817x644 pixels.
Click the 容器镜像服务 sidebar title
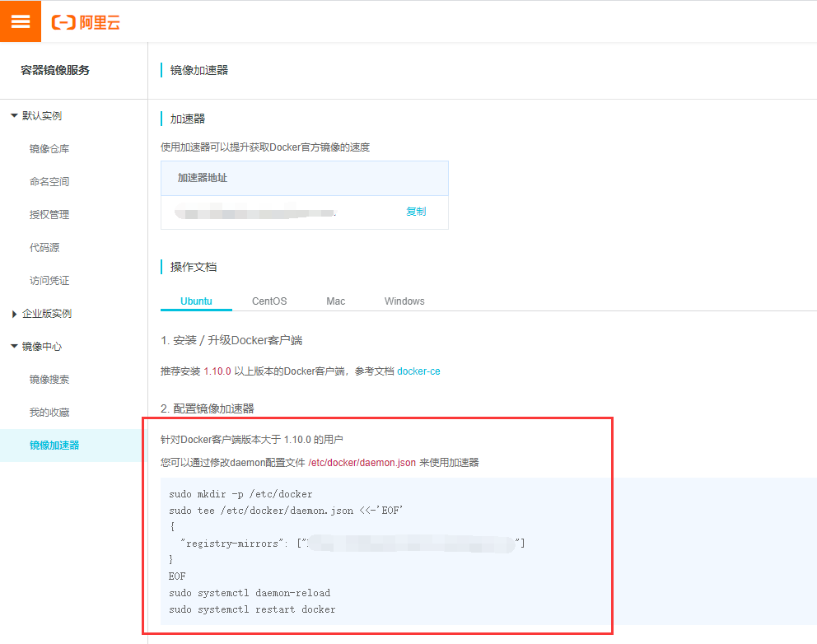coord(54,70)
